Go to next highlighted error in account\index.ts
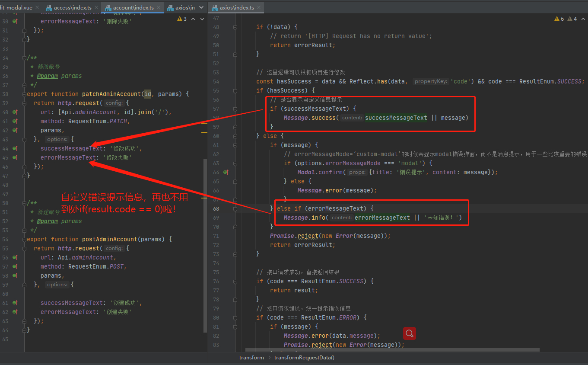The width and height of the screenshot is (588, 365). pyautogui.click(x=202, y=19)
